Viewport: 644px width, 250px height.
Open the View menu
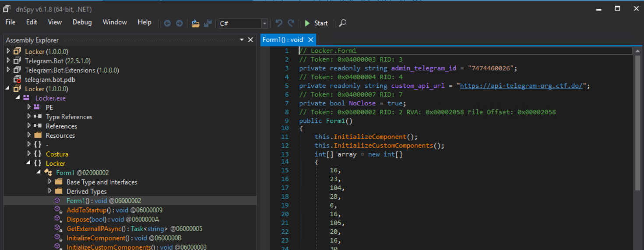click(x=55, y=22)
